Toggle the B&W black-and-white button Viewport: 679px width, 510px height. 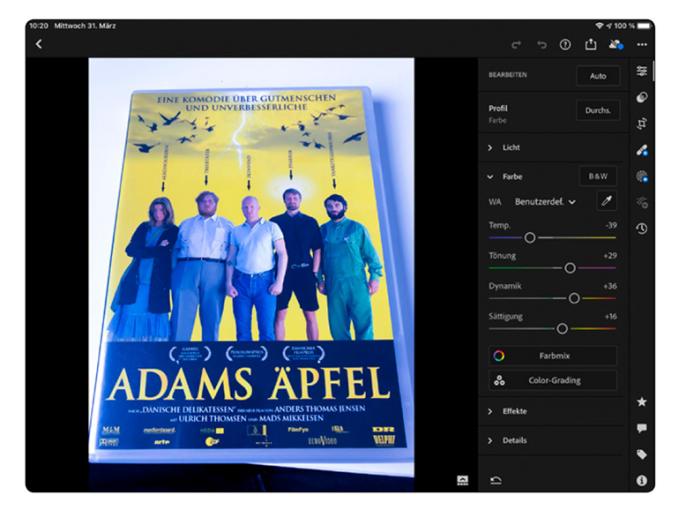click(x=598, y=176)
